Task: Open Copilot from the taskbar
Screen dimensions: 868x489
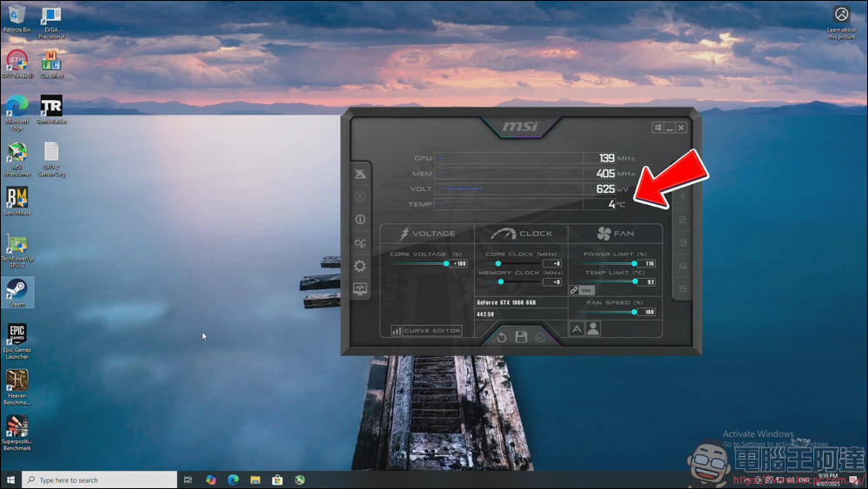Action: (x=211, y=479)
